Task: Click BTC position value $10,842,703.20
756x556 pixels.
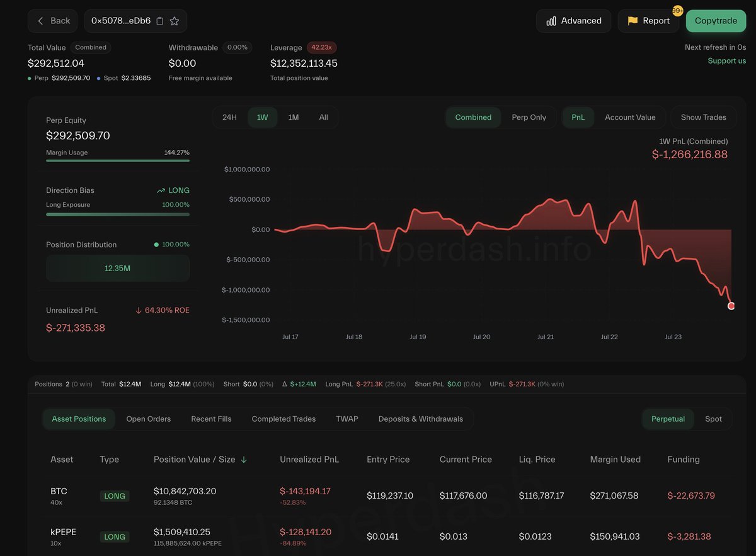Action: [x=185, y=491]
